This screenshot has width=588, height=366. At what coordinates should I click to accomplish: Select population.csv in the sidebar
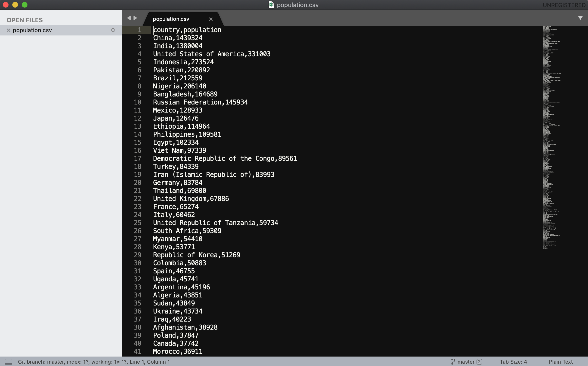point(32,30)
